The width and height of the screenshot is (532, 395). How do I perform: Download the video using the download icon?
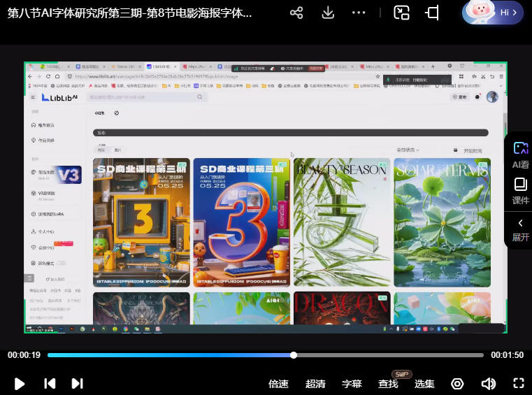tap(328, 13)
